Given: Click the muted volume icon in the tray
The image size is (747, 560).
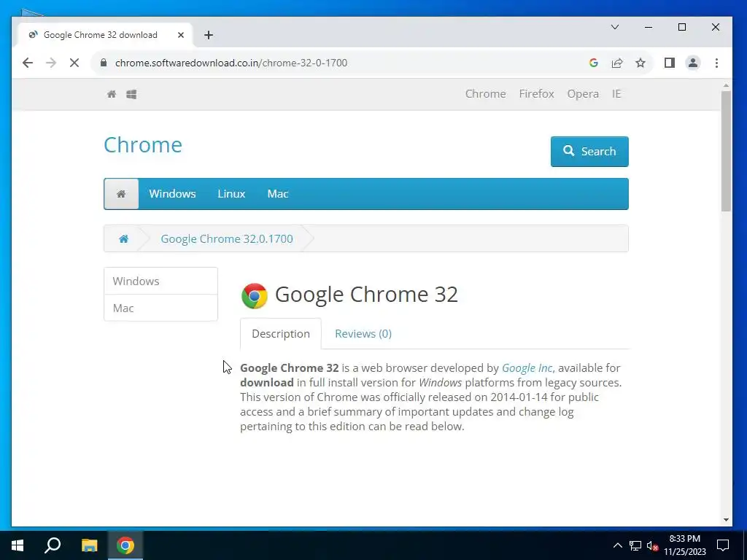Looking at the screenshot, I should 653,545.
